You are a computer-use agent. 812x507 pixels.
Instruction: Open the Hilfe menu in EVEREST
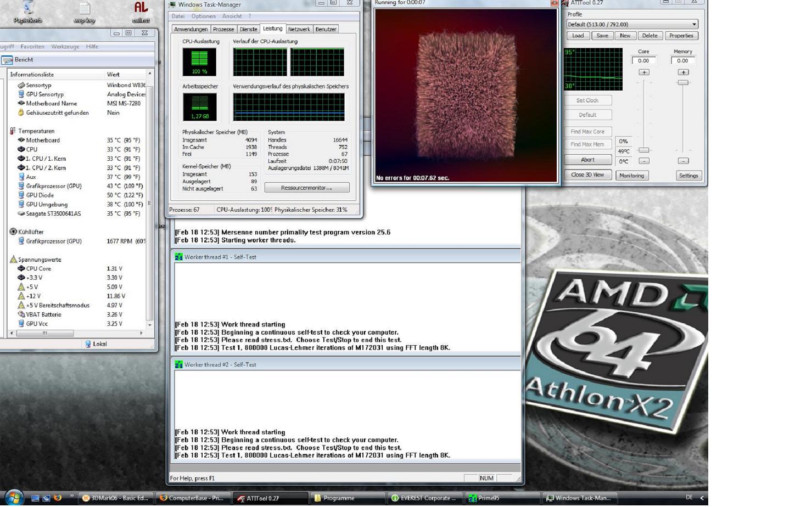[92, 47]
